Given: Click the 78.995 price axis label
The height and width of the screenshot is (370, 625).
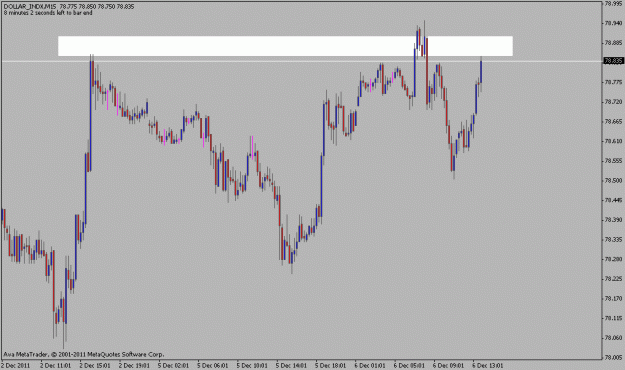Looking at the screenshot, I should (613, 3).
